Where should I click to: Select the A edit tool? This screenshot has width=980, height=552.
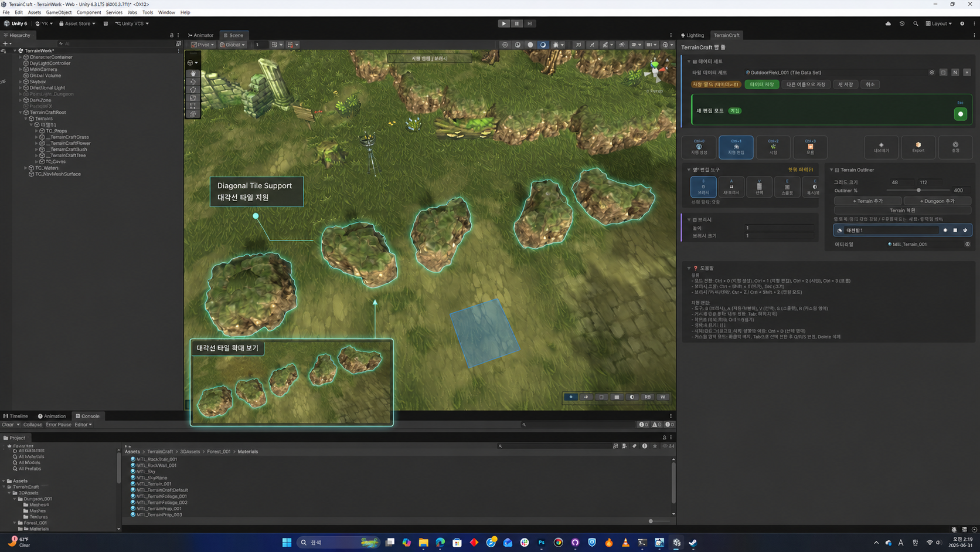coord(731,187)
